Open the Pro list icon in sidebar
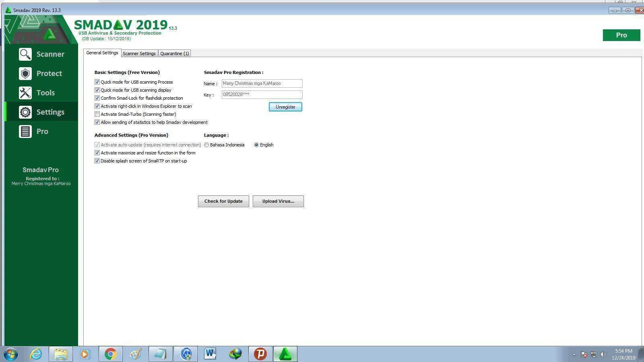Image resolution: width=644 pixels, height=362 pixels. pyautogui.click(x=25, y=132)
